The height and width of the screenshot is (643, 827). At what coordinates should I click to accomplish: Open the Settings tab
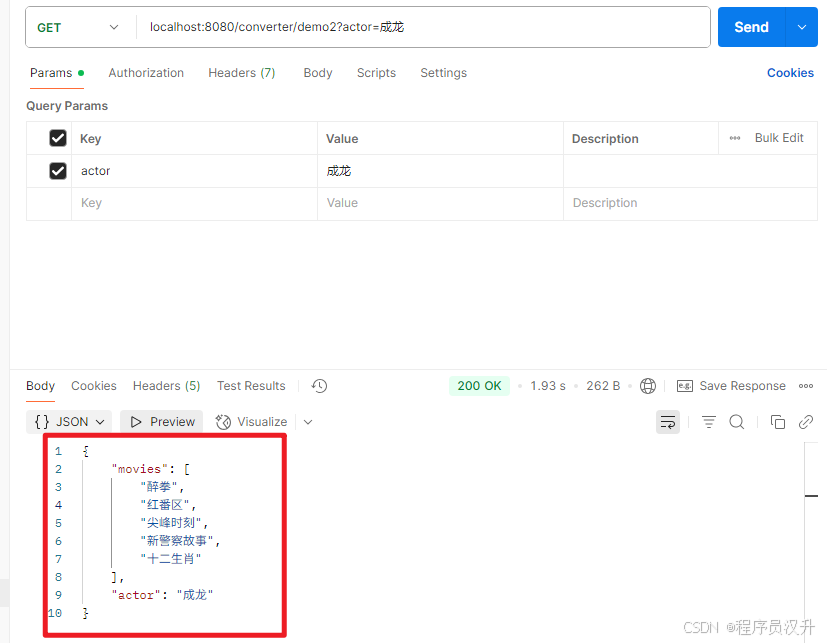(x=444, y=73)
